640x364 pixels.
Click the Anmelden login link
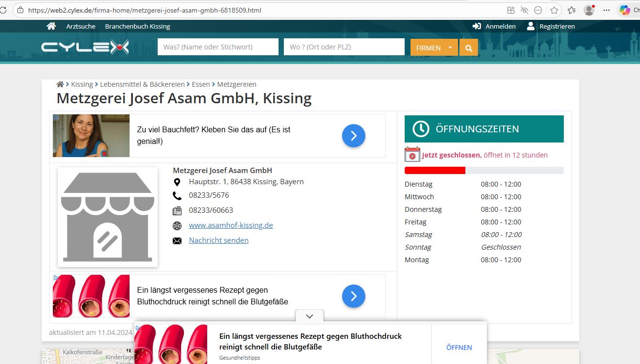coord(500,26)
